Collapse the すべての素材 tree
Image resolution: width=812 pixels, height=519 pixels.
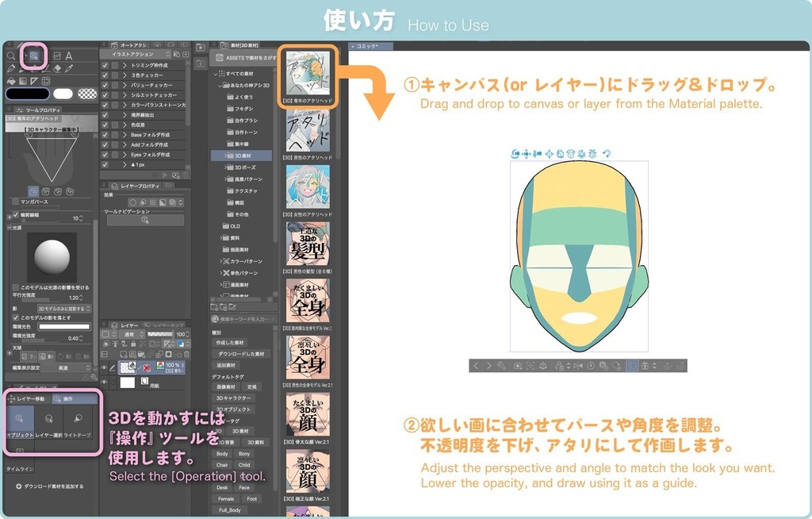(x=216, y=74)
